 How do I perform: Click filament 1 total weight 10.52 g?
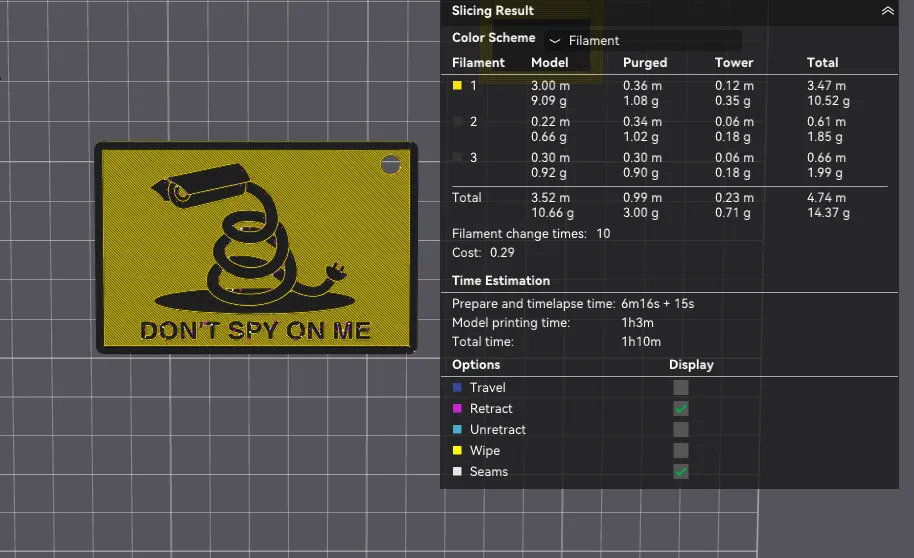pos(828,100)
